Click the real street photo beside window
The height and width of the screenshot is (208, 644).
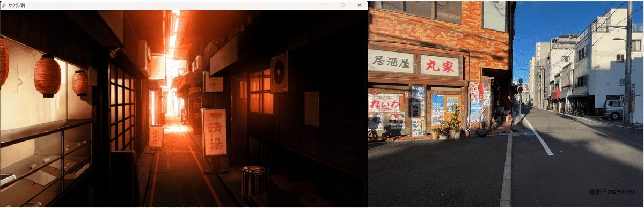coord(506,104)
